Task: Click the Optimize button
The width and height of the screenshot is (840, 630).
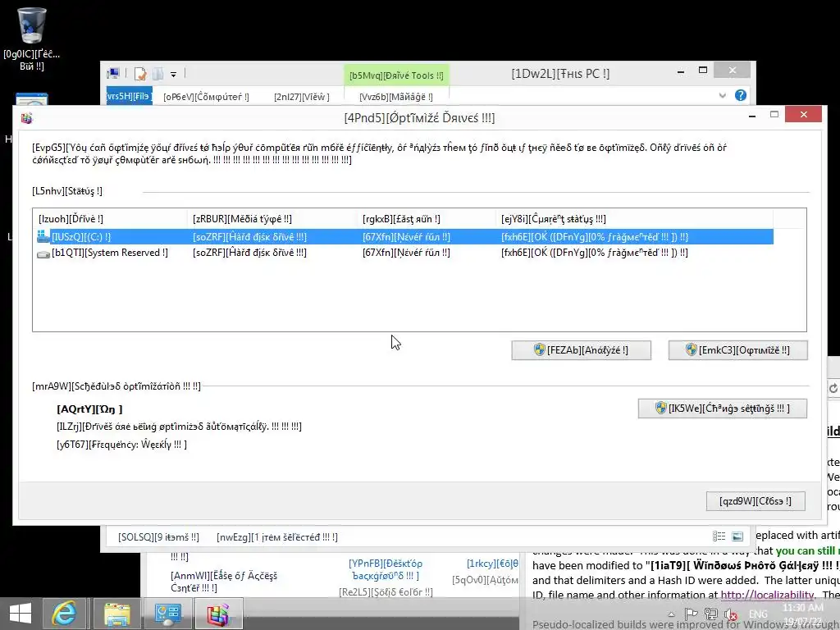Action: click(x=737, y=350)
